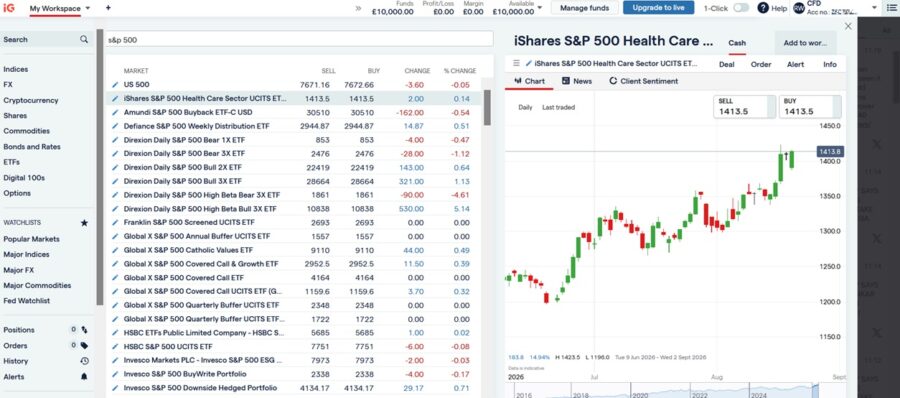Click the sidebar vertical scrollbar
Image resolution: width=900 pixels, height=398 pixels.
click(100, 167)
